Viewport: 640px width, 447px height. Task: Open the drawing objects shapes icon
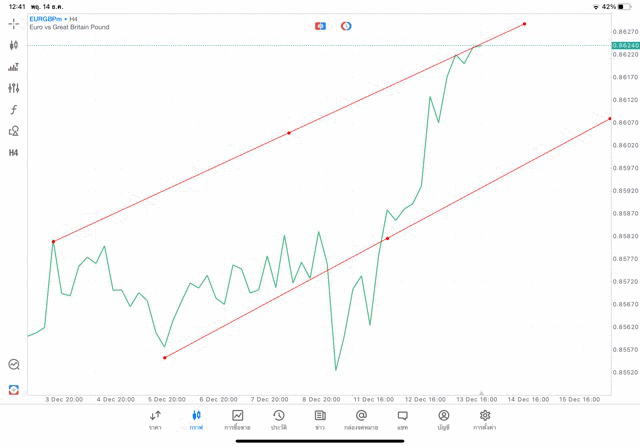click(14, 131)
